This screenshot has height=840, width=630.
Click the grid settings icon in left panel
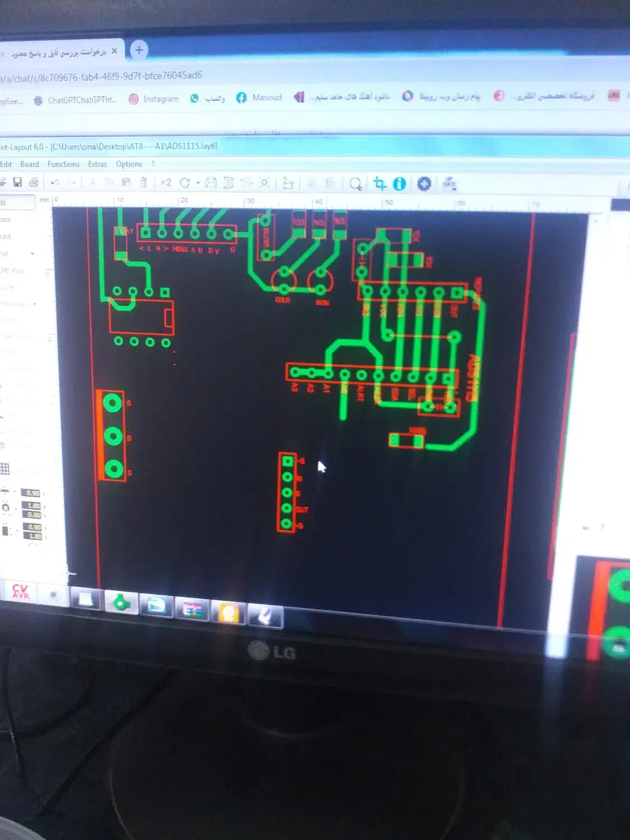pos(4,469)
